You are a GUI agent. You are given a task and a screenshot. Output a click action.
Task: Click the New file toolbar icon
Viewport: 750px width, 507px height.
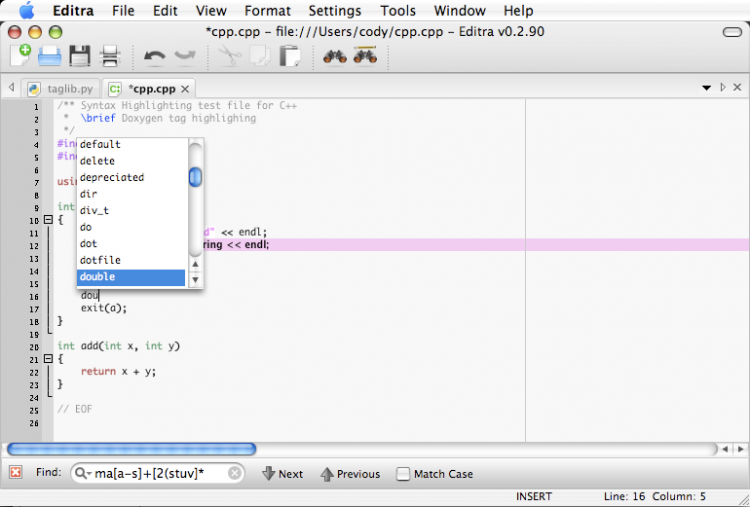click(21, 55)
